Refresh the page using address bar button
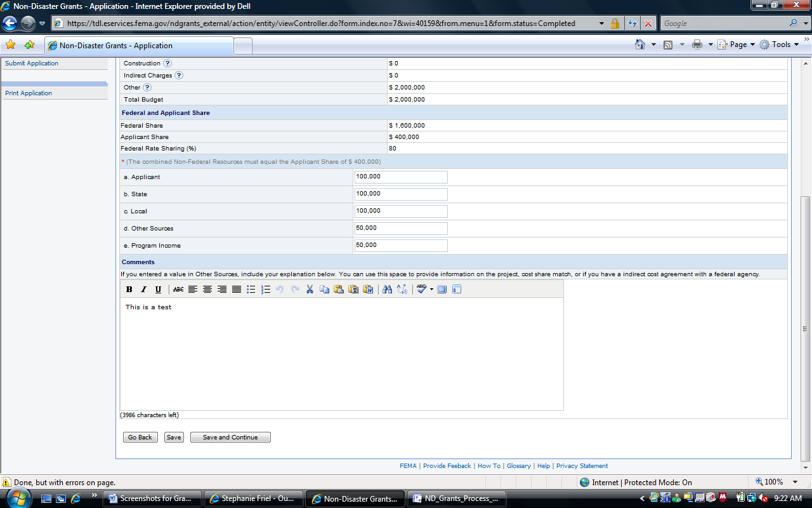The width and height of the screenshot is (812, 508). tap(632, 23)
